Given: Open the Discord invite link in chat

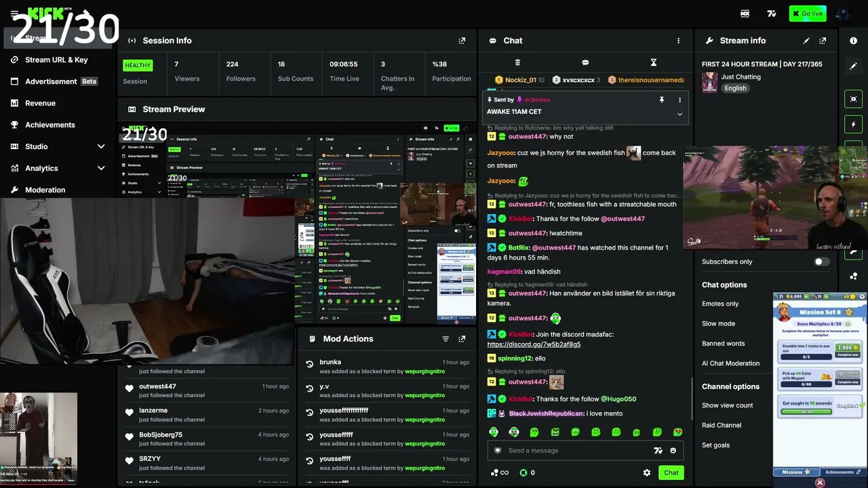Looking at the screenshot, I should coord(534,344).
